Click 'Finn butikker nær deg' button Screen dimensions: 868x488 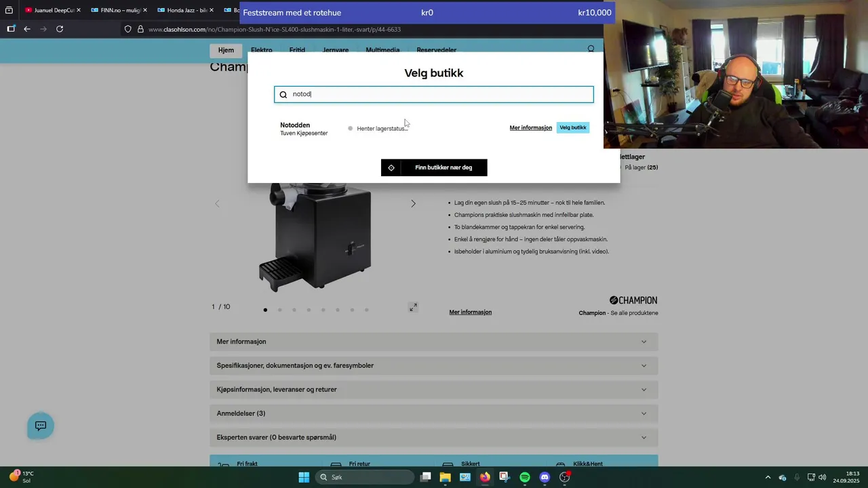click(x=434, y=167)
